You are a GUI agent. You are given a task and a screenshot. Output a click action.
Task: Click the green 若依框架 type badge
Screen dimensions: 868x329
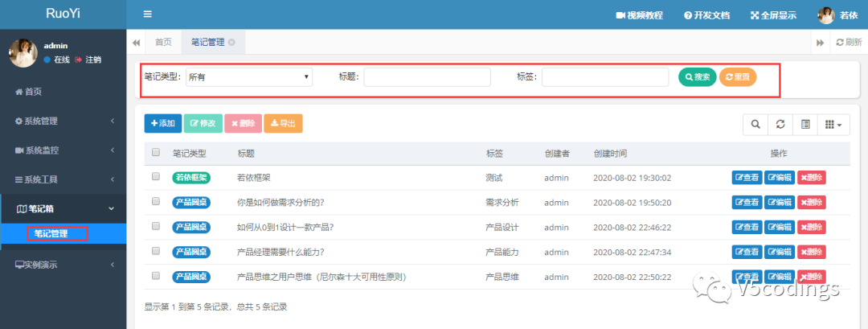pyautogui.click(x=191, y=178)
